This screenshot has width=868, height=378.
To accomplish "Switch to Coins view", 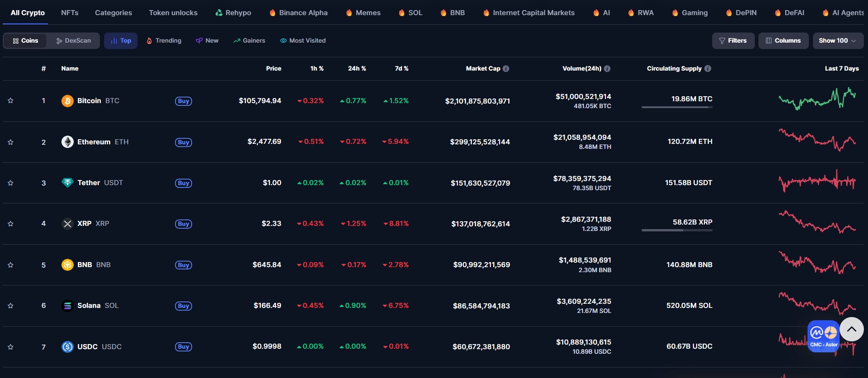I will pos(25,41).
